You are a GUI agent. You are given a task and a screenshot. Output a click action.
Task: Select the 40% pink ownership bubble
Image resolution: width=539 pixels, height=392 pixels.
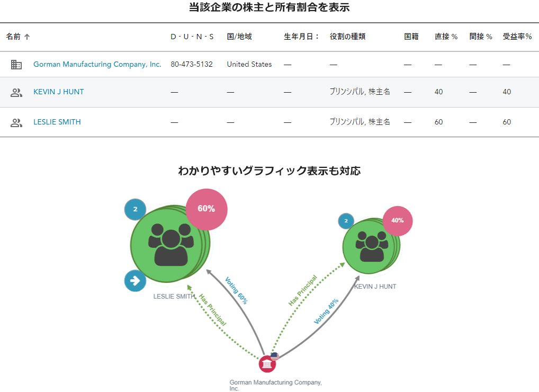(398, 221)
